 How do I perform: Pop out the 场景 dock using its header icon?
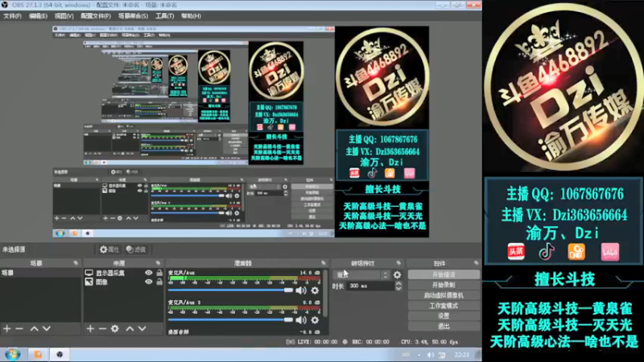click(76, 263)
